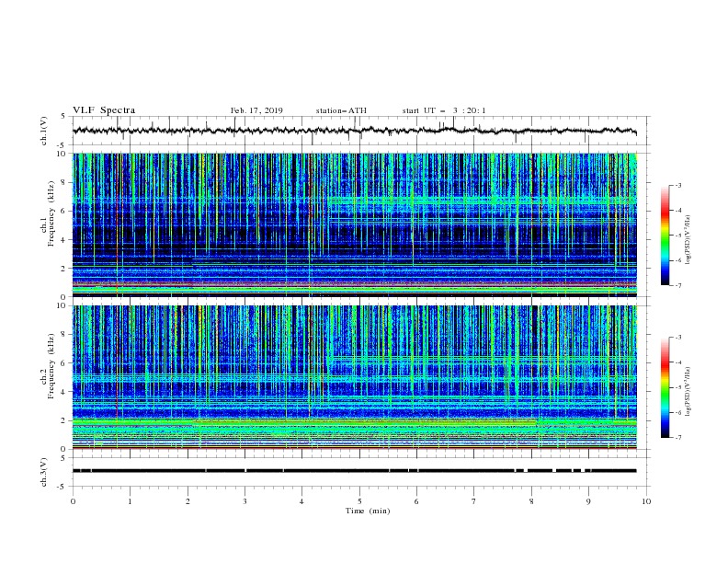Click the ch.1 voltage waveform trace
Screen dimensions: 728x563
354,131
